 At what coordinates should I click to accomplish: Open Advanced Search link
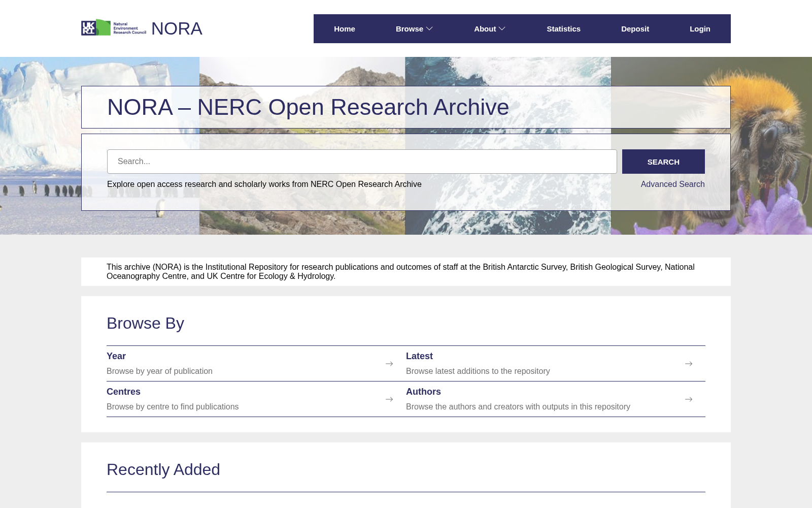(672, 184)
